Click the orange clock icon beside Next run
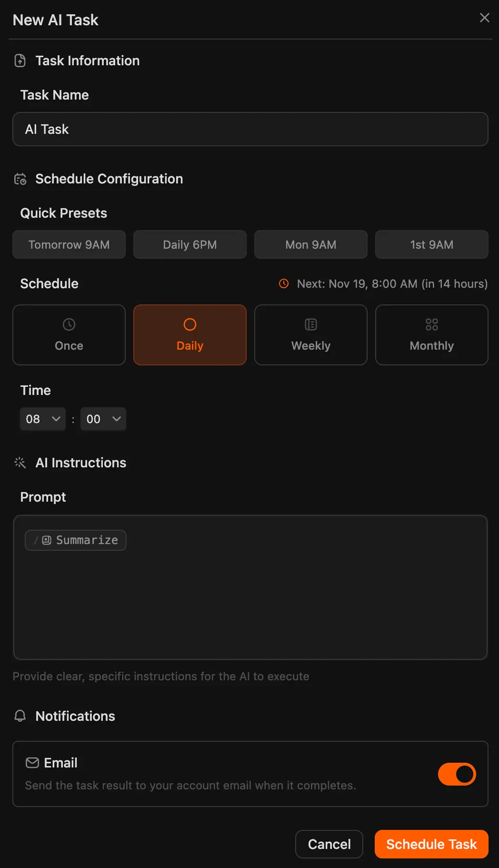The width and height of the screenshot is (499, 868). tap(284, 283)
